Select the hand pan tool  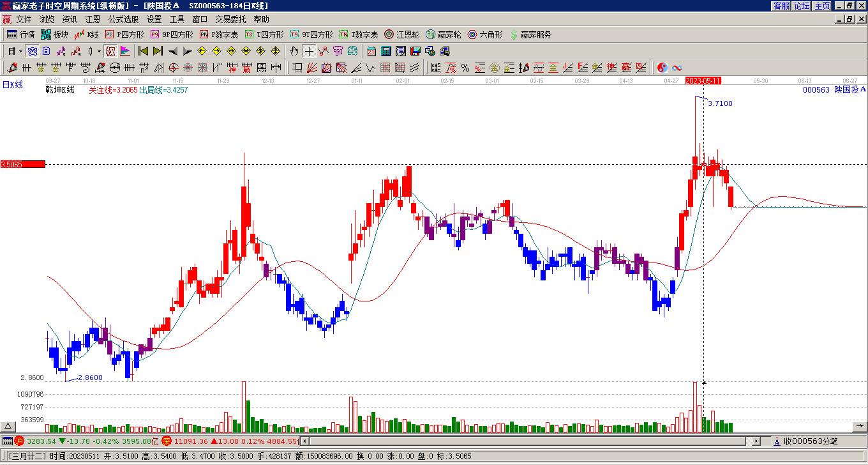tap(294, 51)
